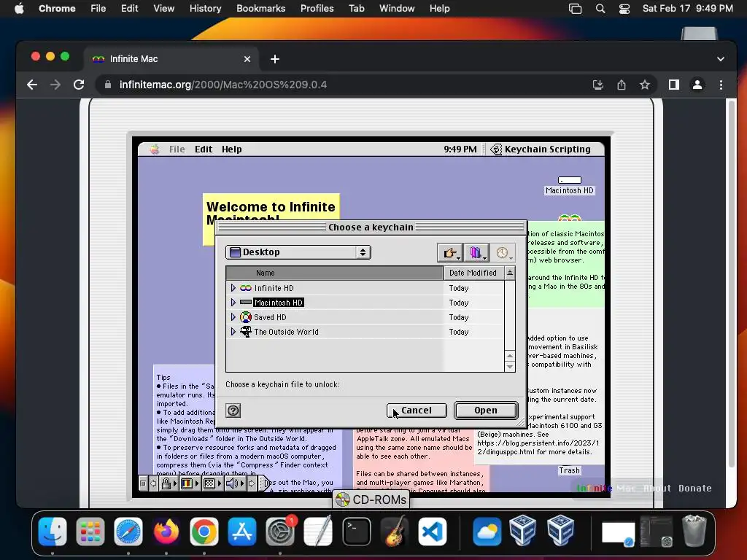The image size is (747, 560).
Task: Open Launchpad from the Dock
Action: [90, 531]
